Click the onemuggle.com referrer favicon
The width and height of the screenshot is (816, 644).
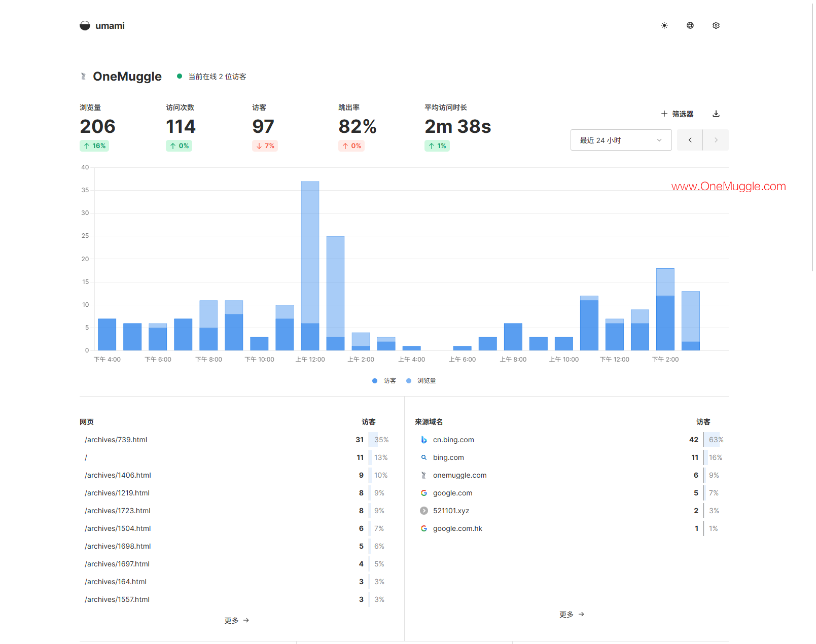click(x=424, y=475)
